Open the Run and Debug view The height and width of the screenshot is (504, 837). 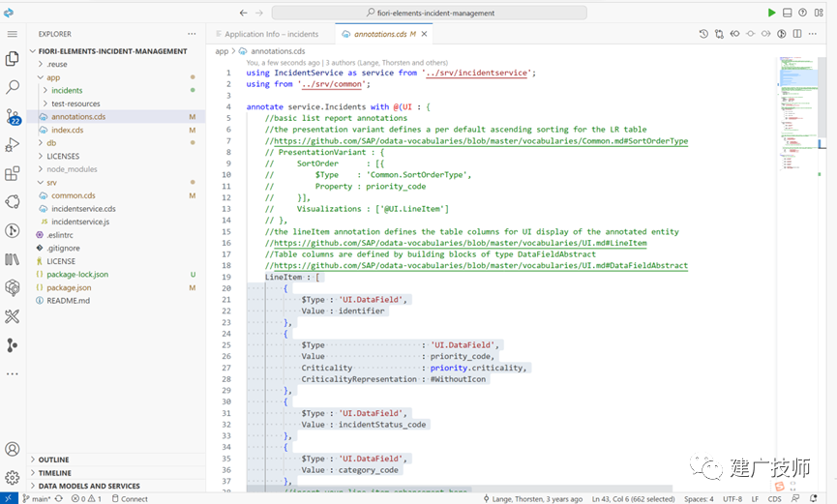[x=13, y=145]
